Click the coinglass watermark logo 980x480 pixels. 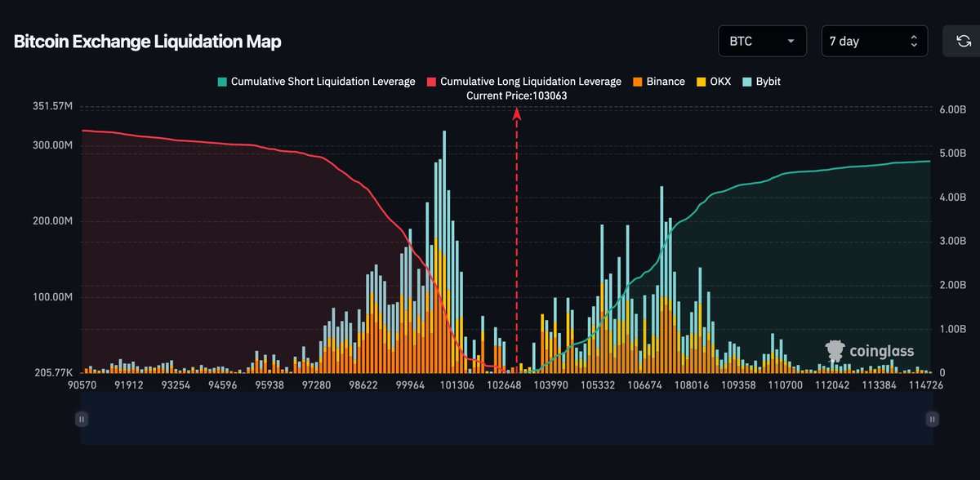tap(870, 351)
